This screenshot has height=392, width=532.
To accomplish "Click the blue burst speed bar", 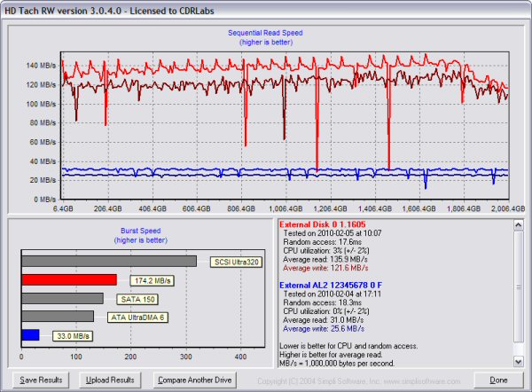I will pos(30,334).
